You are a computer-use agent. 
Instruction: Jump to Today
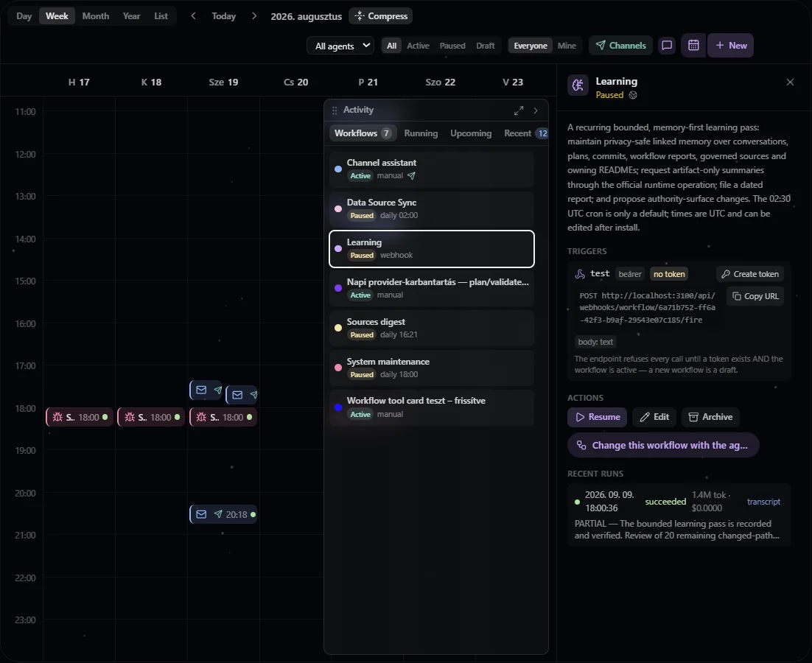click(224, 16)
